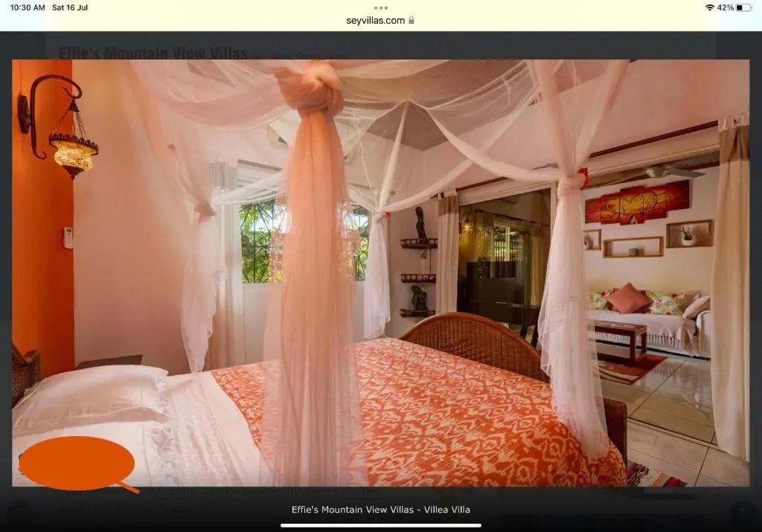The width and height of the screenshot is (762, 532).
Task: Click the dimmed round icon at bottom-left corner
Action: 18,513
